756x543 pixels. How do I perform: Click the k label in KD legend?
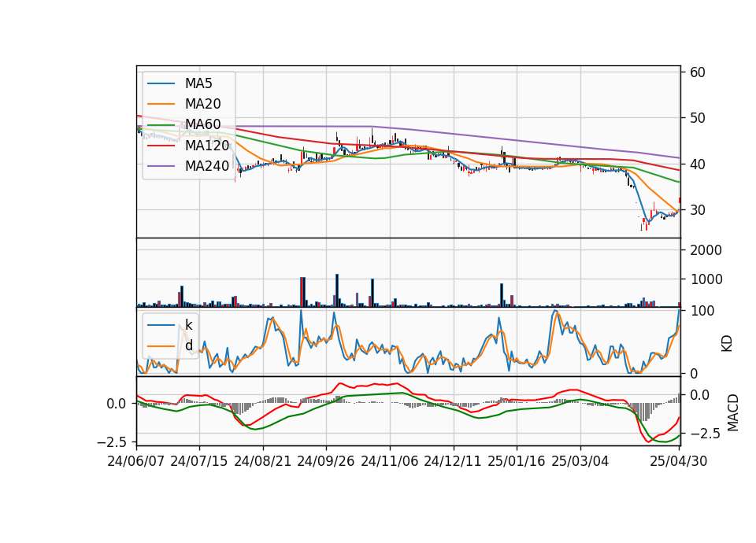(188, 325)
